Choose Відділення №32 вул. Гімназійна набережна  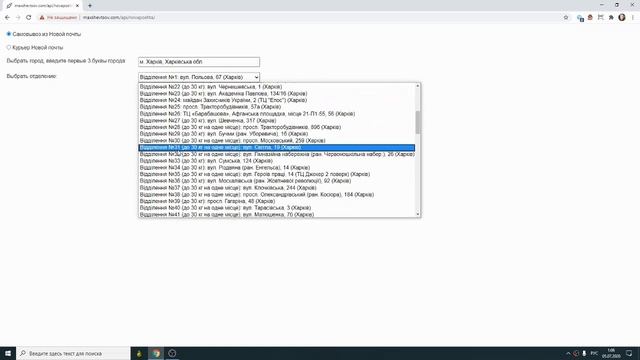(277, 154)
